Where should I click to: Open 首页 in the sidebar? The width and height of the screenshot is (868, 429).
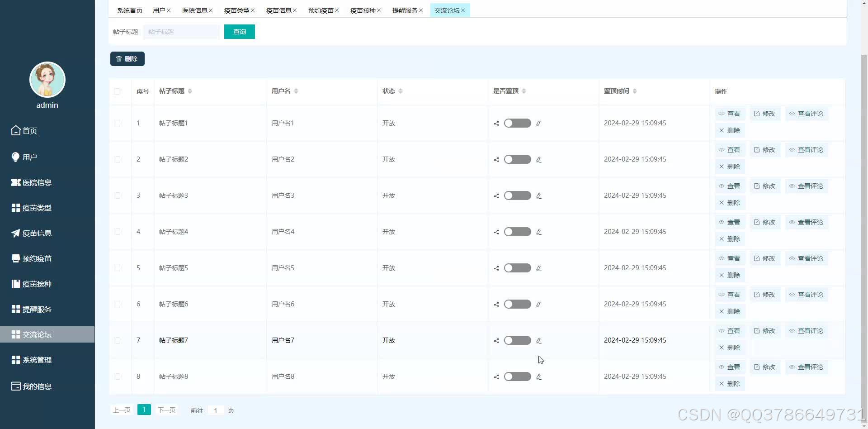pos(47,131)
